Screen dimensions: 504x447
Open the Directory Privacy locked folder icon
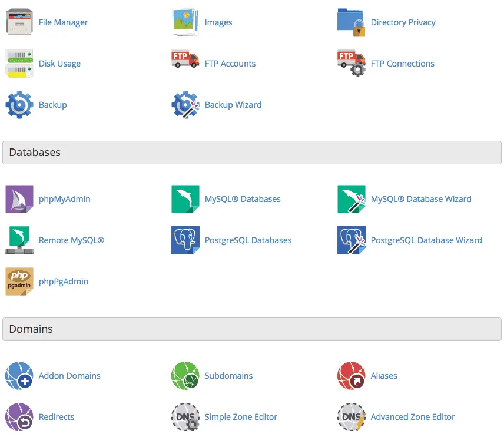[x=352, y=22]
